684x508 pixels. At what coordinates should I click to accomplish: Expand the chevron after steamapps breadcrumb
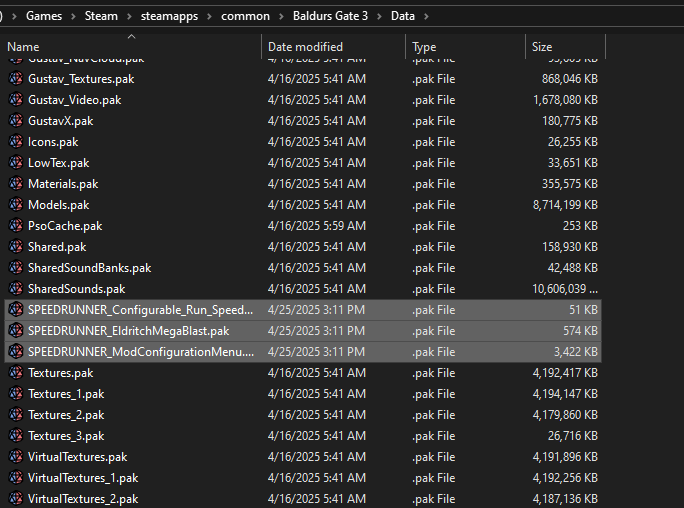pyautogui.click(x=210, y=17)
